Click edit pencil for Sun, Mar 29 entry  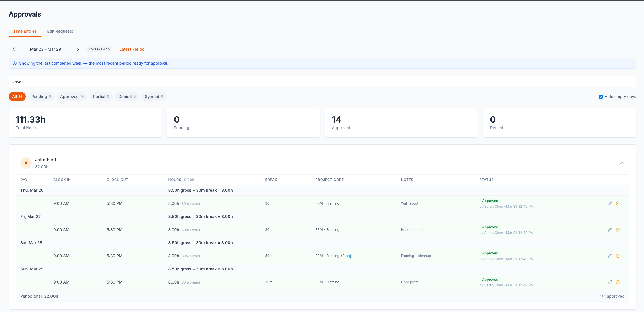coord(610,282)
